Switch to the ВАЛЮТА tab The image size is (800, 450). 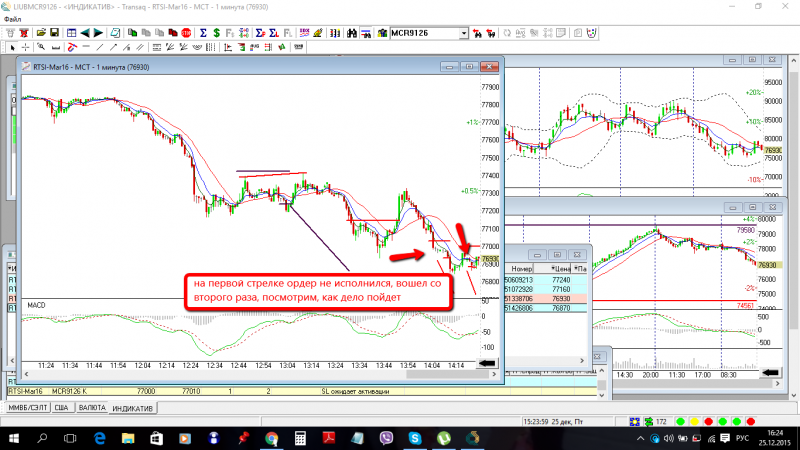92,408
